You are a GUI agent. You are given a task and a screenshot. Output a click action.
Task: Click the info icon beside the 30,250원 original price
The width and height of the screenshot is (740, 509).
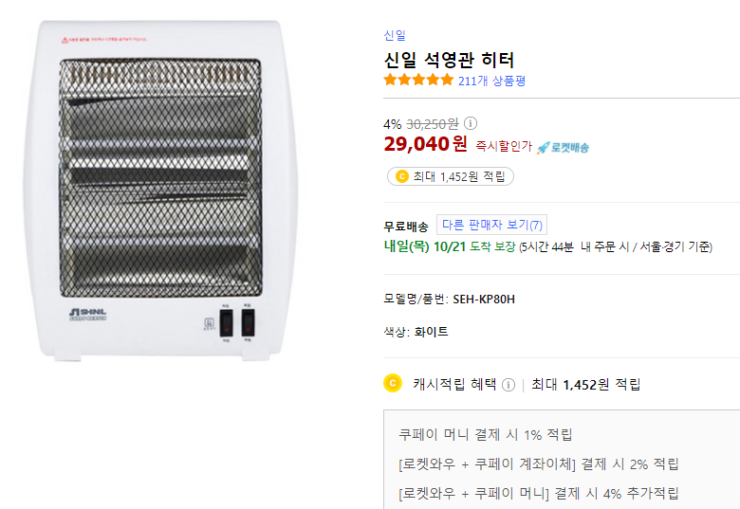[x=471, y=124]
